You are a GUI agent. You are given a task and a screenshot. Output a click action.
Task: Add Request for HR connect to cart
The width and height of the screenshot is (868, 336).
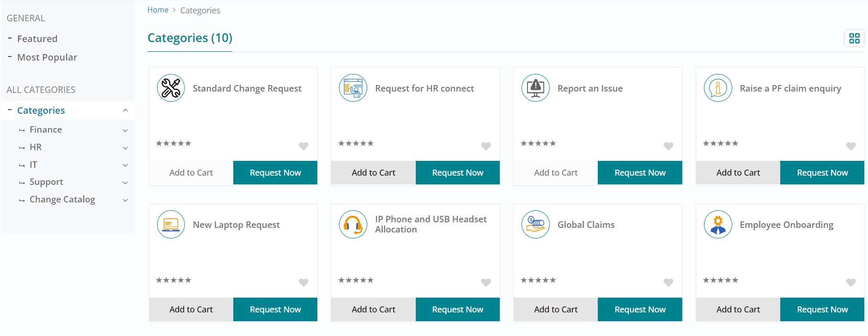click(x=373, y=173)
